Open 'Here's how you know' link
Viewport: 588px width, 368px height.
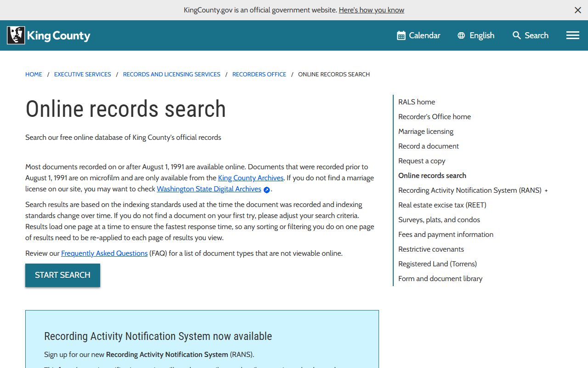pyautogui.click(x=372, y=10)
